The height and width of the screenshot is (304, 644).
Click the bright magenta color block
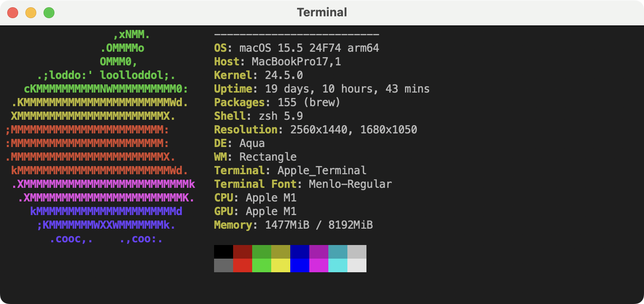click(x=319, y=265)
